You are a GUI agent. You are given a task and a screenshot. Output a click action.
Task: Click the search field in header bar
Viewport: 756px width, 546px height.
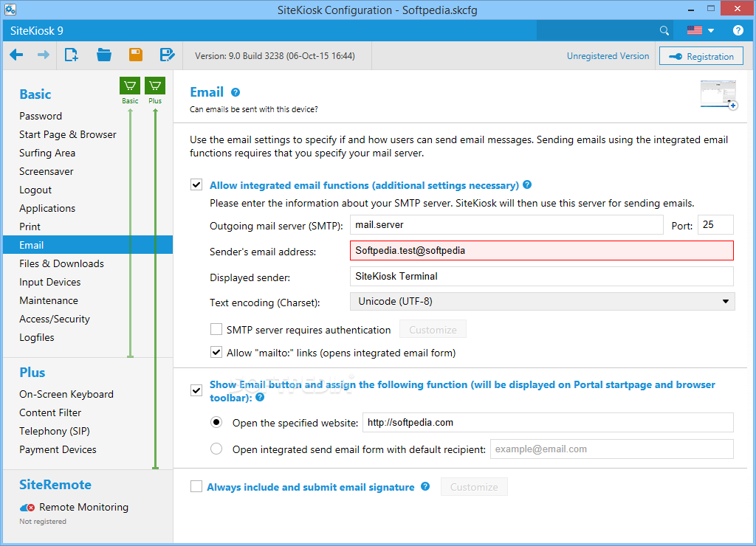[598, 31]
